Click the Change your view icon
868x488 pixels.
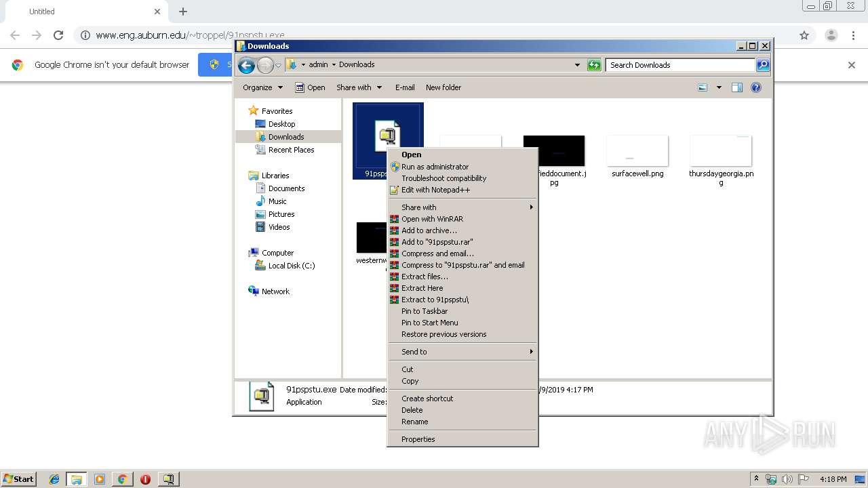[703, 87]
